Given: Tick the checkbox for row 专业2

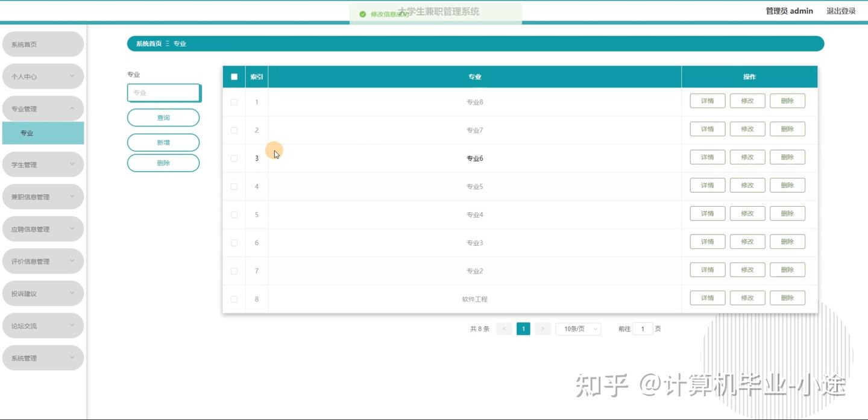Looking at the screenshot, I should point(234,271).
